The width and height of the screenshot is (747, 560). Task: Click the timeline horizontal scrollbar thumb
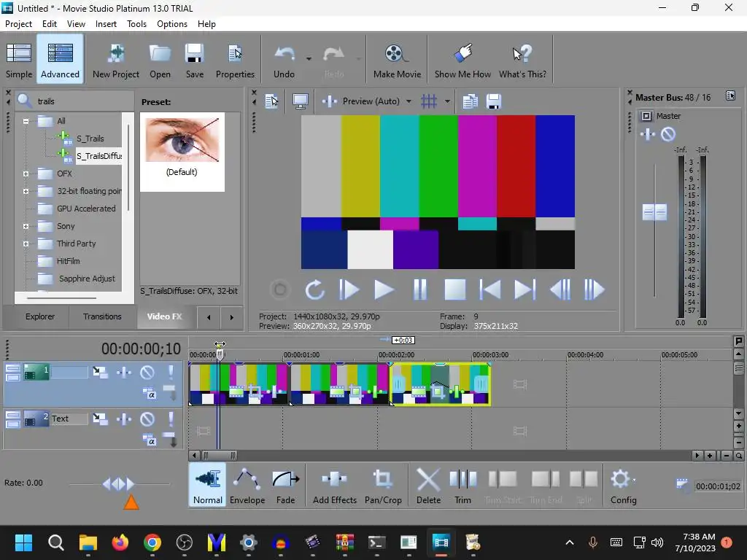220,456
